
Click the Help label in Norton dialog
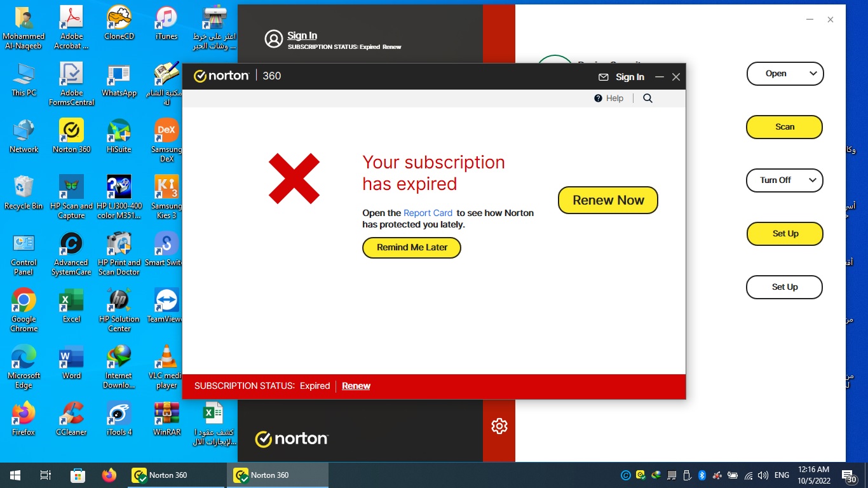pos(614,98)
